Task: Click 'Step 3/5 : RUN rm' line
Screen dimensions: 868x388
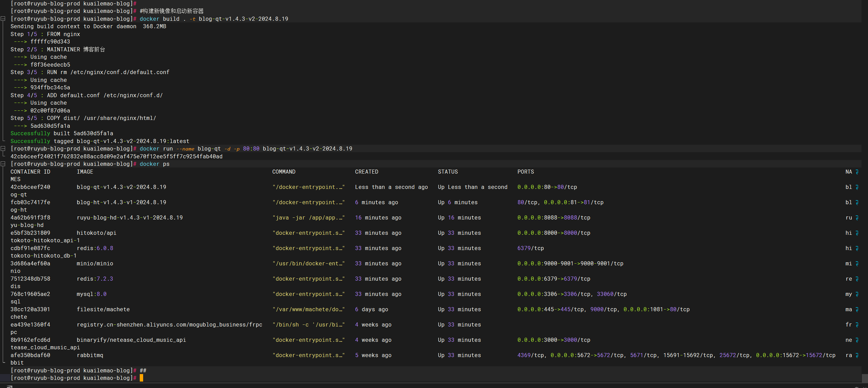Action: pyautogui.click(x=90, y=72)
